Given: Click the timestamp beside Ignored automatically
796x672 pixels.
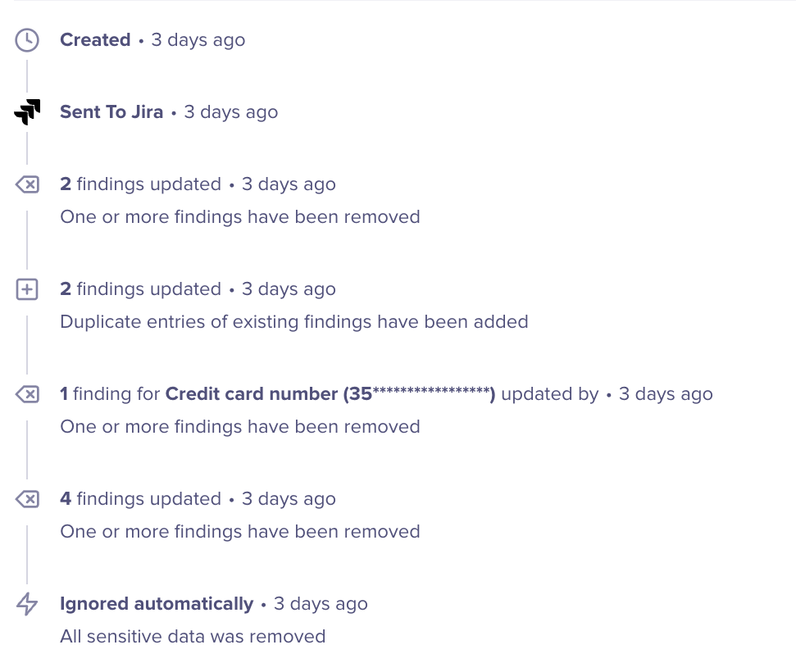Looking at the screenshot, I should (x=321, y=604).
